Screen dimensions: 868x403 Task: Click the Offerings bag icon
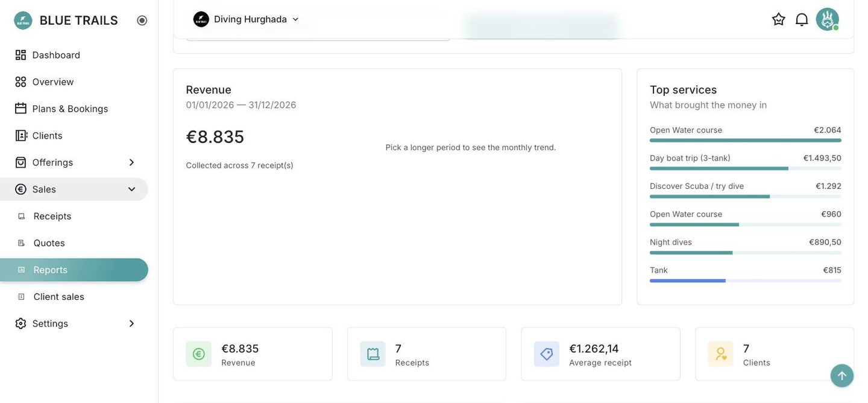point(20,162)
